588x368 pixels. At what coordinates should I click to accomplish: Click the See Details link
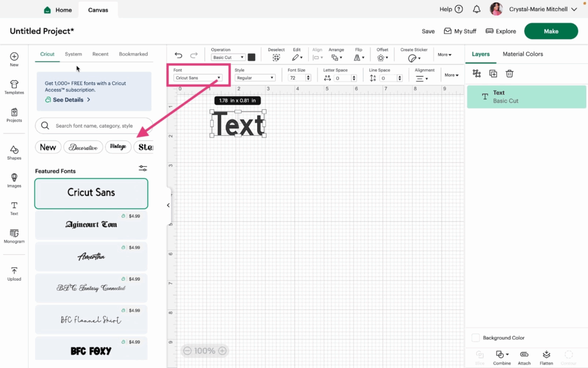point(68,99)
